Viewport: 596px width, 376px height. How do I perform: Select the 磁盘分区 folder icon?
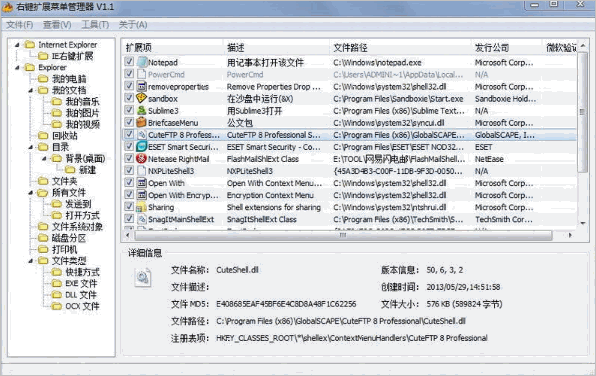[x=43, y=238]
